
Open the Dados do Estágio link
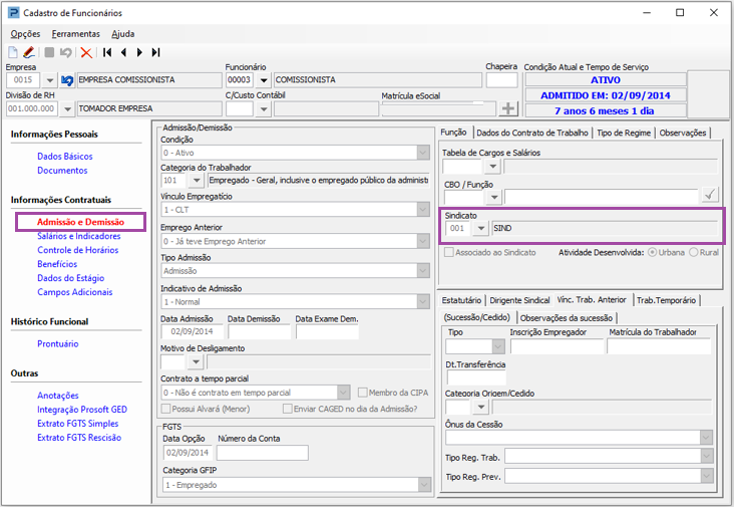[71, 278]
